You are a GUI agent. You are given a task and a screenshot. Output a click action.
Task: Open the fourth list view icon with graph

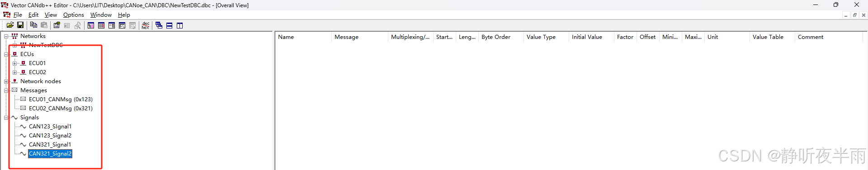[x=122, y=25]
